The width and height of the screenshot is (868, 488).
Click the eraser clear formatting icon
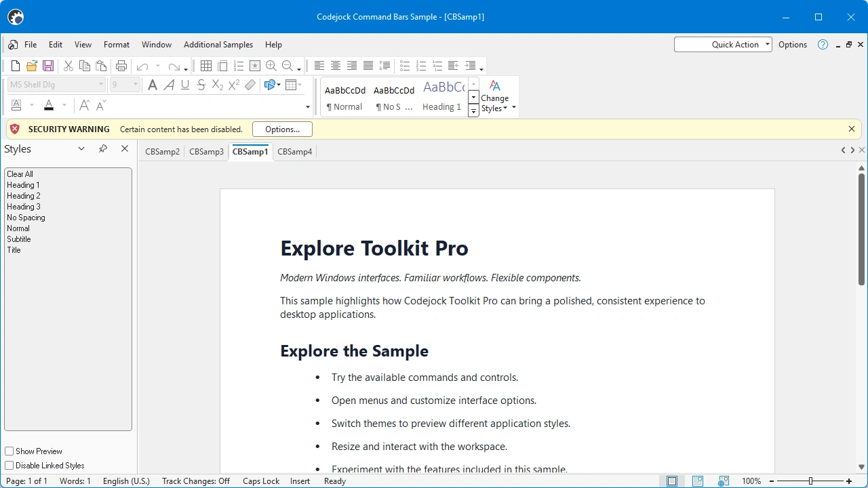pyautogui.click(x=250, y=85)
